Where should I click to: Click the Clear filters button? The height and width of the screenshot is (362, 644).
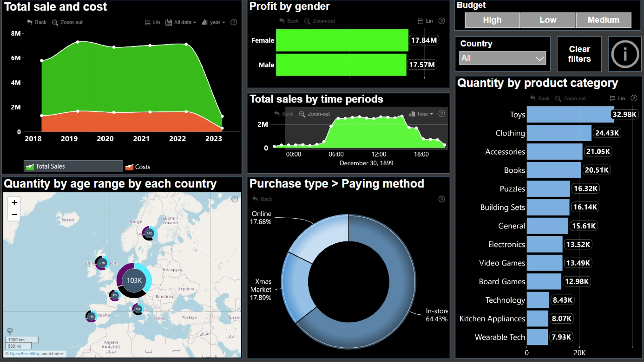(x=579, y=54)
